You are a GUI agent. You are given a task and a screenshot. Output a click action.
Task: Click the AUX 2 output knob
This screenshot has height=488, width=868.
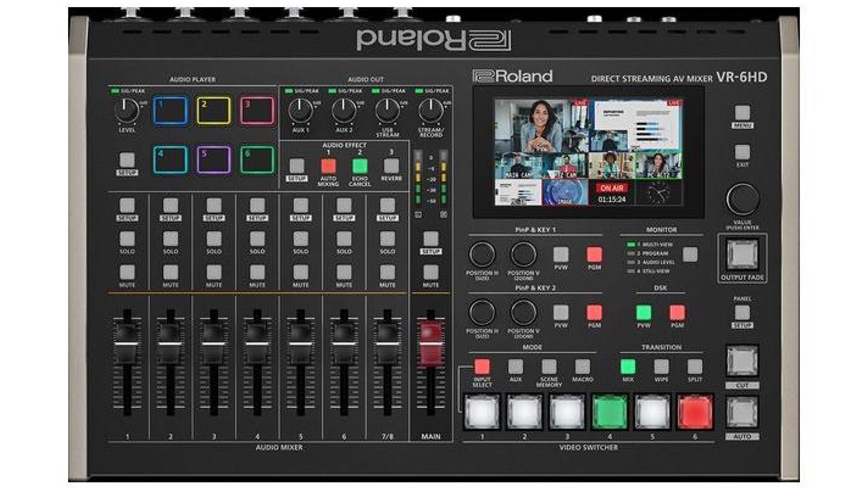click(344, 111)
